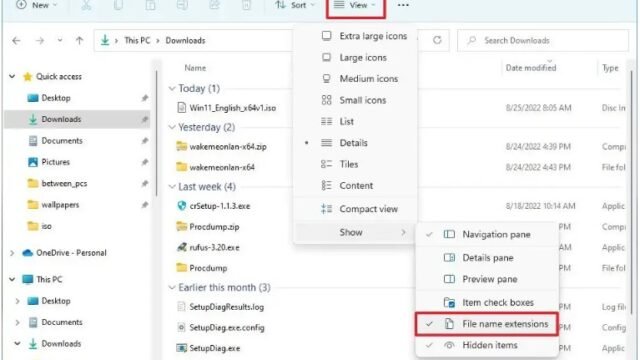Go up one folder level arrow
Viewport: 640px width, 360px height.
[79, 40]
